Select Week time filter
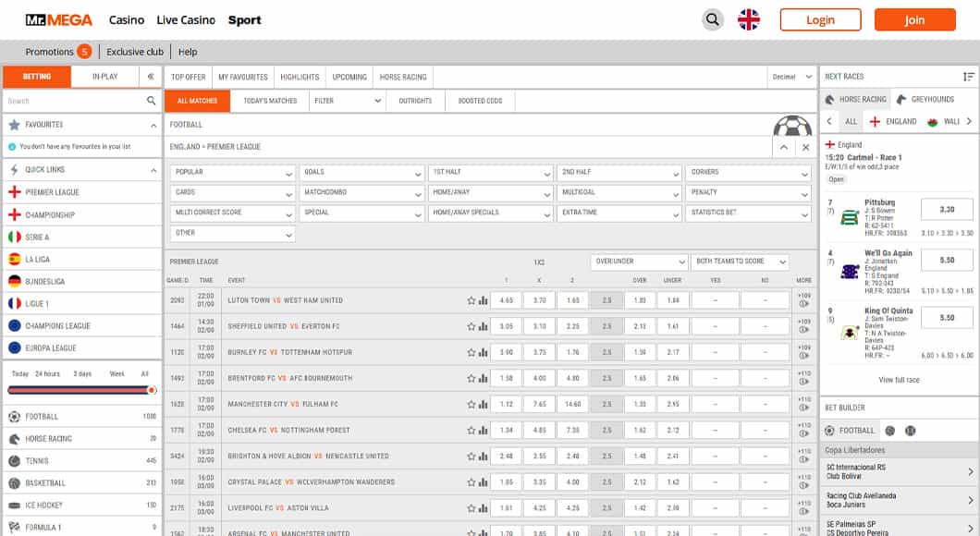This screenshot has width=980, height=536. (x=116, y=373)
